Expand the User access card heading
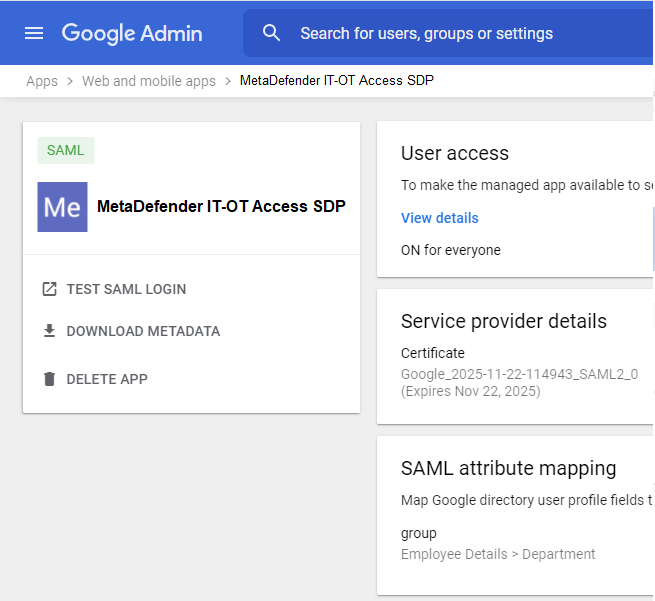 (x=455, y=153)
